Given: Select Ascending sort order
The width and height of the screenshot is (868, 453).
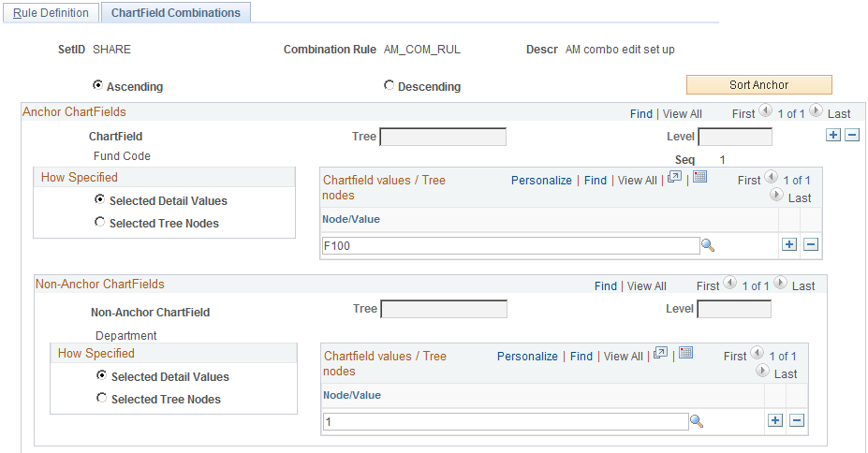Looking at the screenshot, I should click(x=97, y=85).
